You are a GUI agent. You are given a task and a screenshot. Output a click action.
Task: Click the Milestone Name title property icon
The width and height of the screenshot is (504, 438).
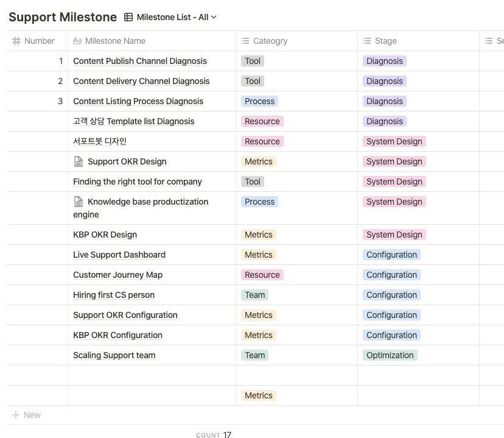[77, 41]
